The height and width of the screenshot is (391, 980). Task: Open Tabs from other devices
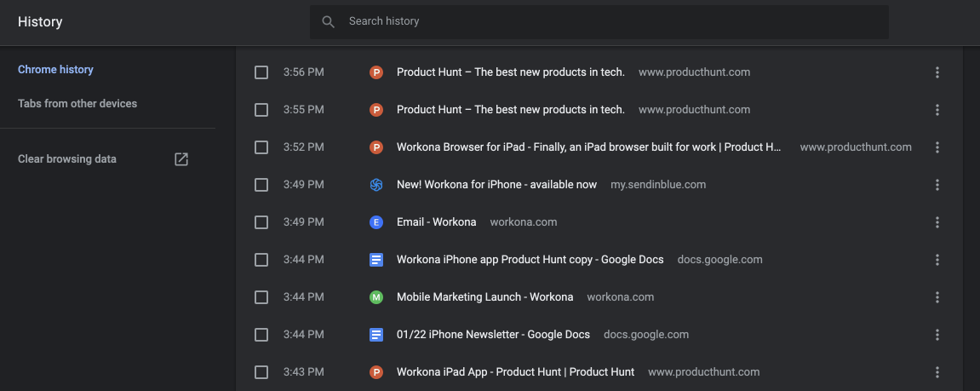[x=77, y=103]
